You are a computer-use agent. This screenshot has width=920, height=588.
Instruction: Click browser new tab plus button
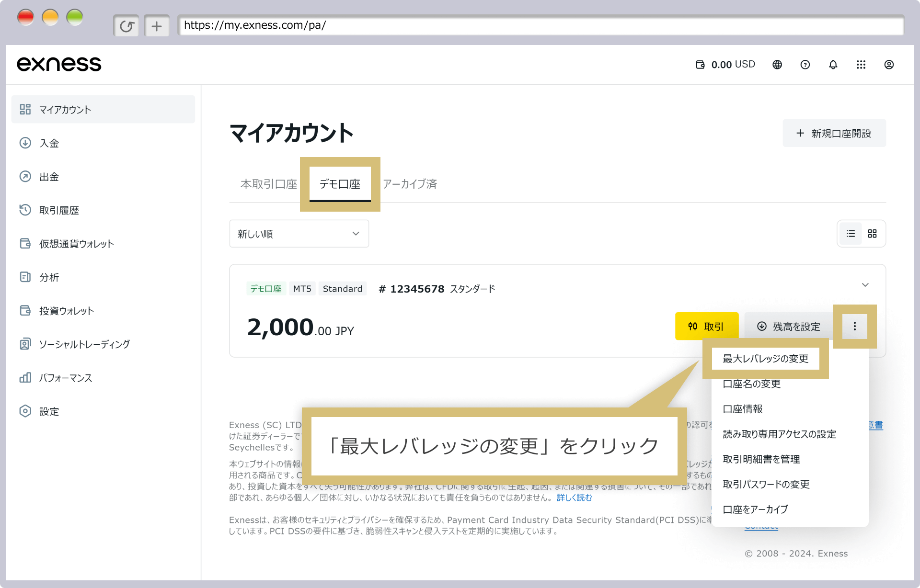tap(157, 26)
